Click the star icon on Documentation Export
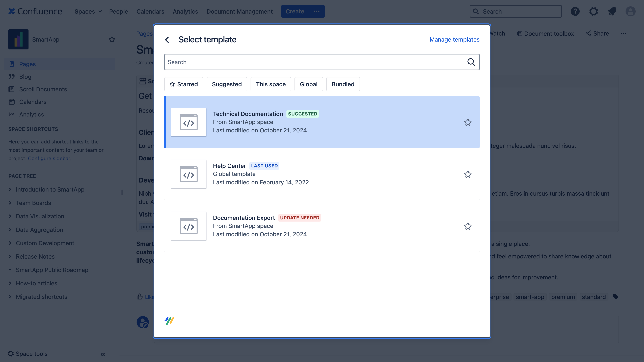This screenshot has height=362, width=644. [468, 226]
